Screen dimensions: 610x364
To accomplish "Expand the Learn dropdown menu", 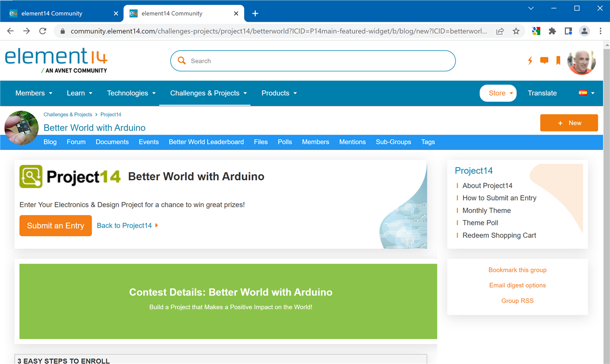I will click(80, 93).
